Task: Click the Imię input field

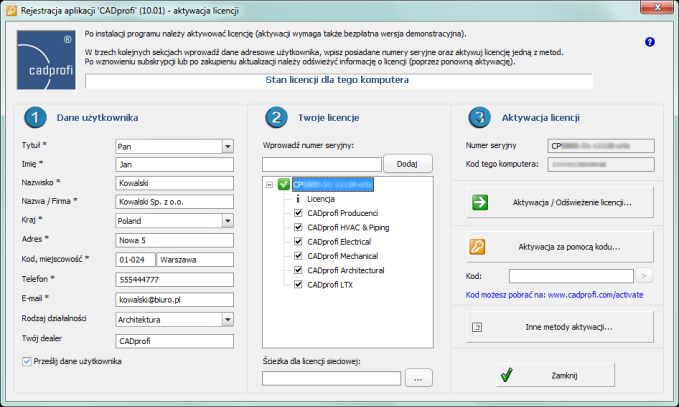Action: pos(175,165)
